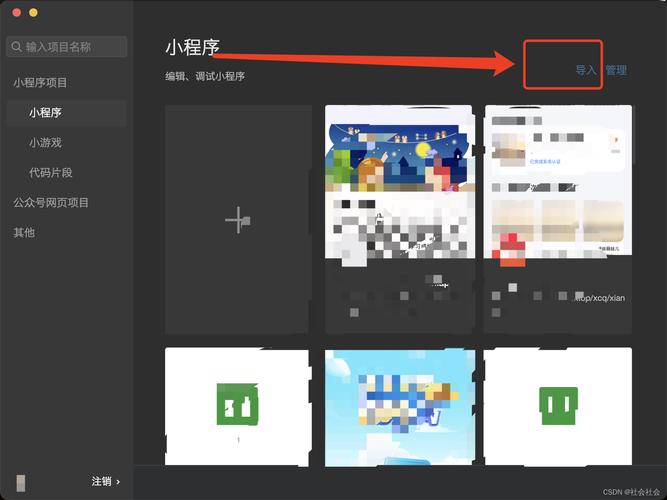Click the chevron next to 注销
Image resolution: width=667 pixels, height=500 pixels.
point(118,482)
